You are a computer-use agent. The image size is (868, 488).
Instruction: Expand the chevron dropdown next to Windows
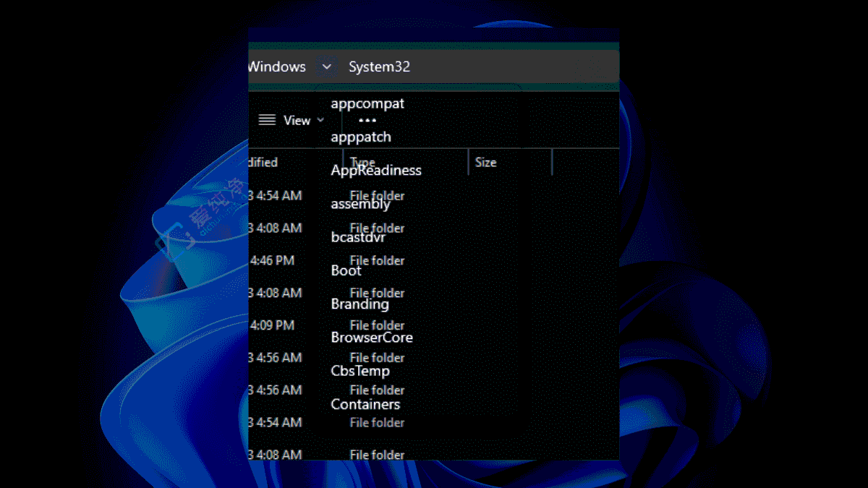click(326, 67)
